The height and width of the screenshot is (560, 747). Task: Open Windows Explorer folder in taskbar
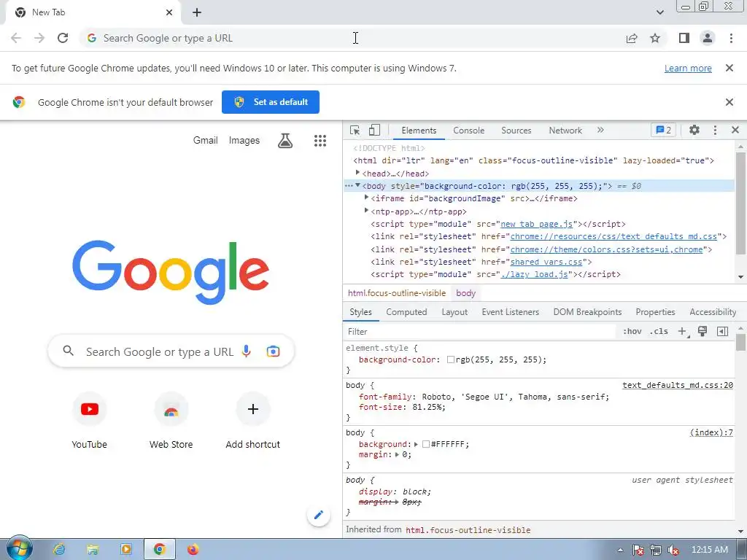click(x=93, y=550)
